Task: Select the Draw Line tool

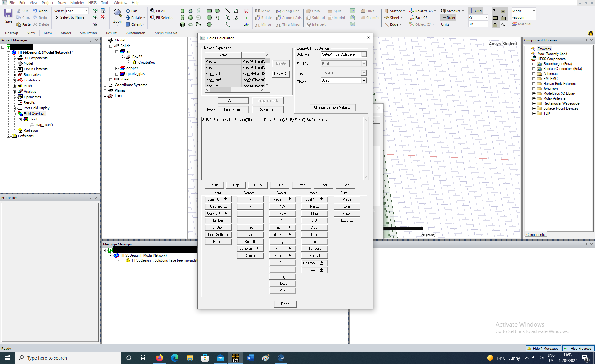Action: pos(228,11)
